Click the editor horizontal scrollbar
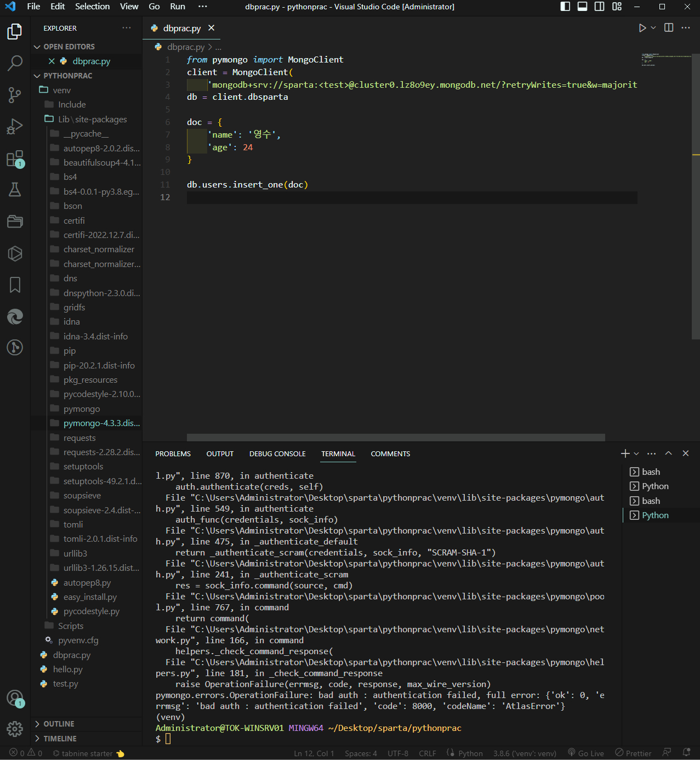The image size is (700, 760). point(396,438)
